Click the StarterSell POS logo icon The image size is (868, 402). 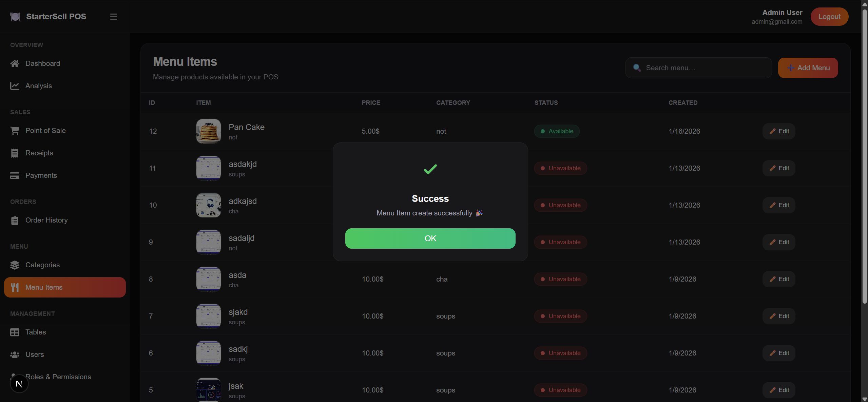[x=15, y=17]
